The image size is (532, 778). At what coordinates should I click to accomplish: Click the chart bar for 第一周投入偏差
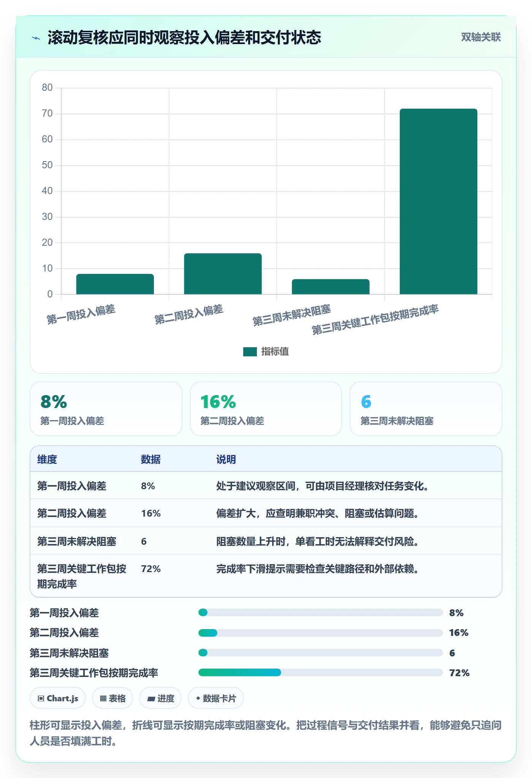115,284
